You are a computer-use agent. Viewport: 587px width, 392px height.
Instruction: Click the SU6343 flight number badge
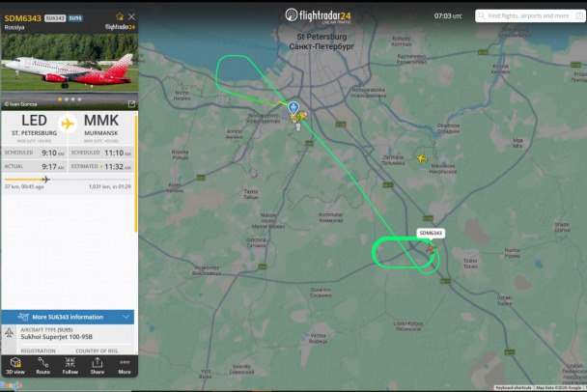coord(55,18)
